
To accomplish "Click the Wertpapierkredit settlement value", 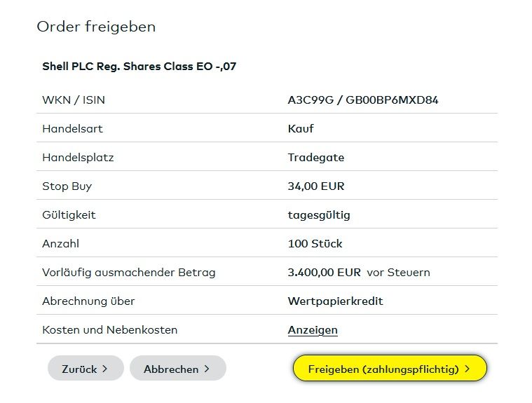I will [336, 301].
